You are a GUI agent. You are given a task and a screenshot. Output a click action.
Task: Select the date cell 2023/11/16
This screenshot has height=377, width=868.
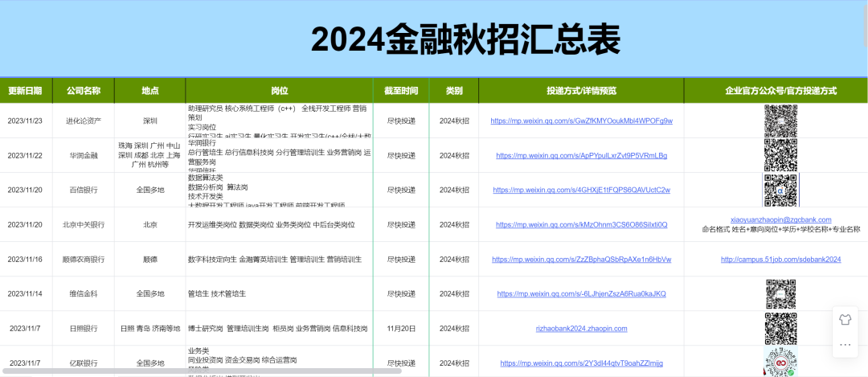[x=26, y=259]
